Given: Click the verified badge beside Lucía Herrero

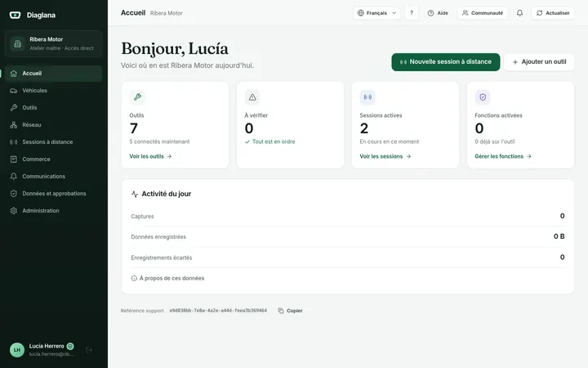Looking at the screenshot, I should click(70, 346).
